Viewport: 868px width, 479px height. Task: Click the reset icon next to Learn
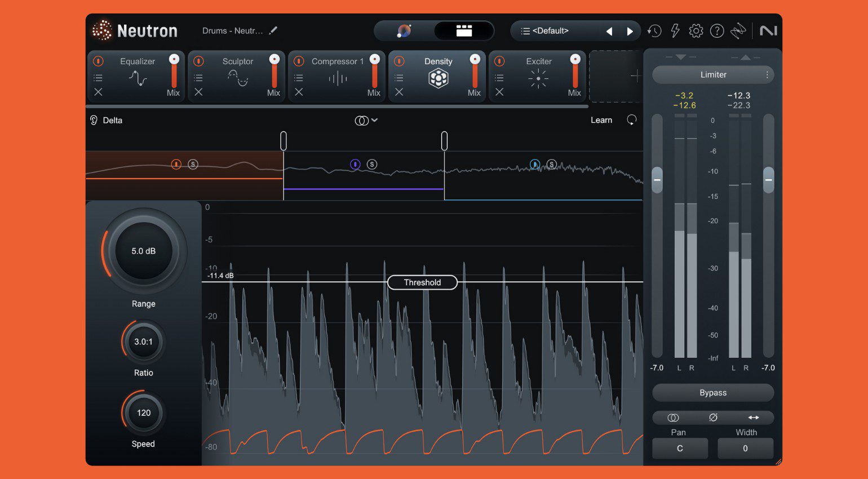(x=632, y=120)
